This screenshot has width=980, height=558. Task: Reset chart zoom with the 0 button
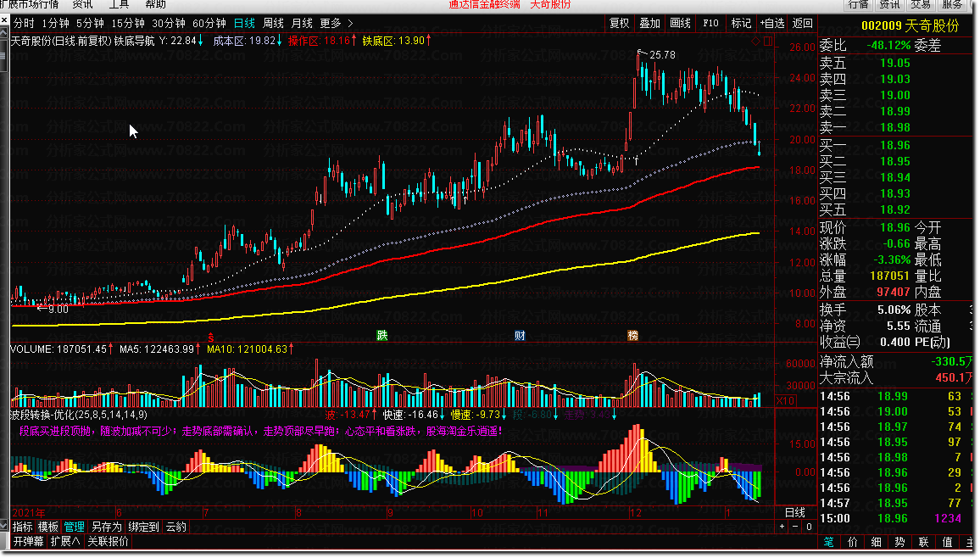pyautogui.click(x=809, y=527)
